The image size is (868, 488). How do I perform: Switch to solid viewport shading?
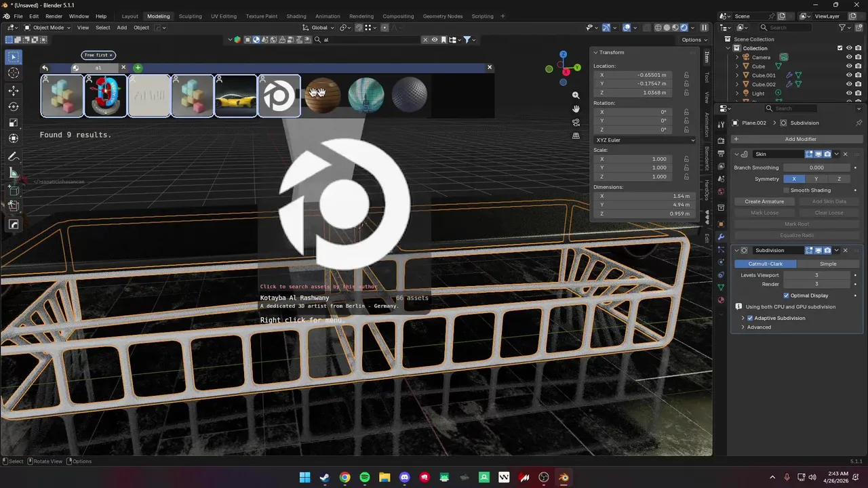[667, 28]
